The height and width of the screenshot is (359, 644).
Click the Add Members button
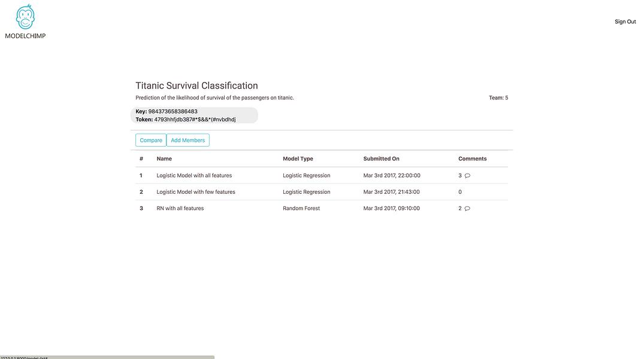click(x=188, y=140)
